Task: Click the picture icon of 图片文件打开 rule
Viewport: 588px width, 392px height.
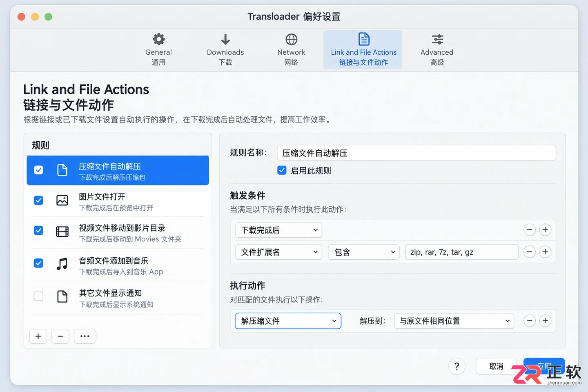Action: click(62, 200)
